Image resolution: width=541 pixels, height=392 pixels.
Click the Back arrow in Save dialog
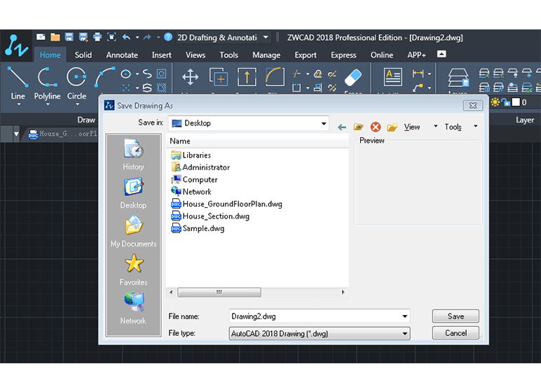[341, 127]
